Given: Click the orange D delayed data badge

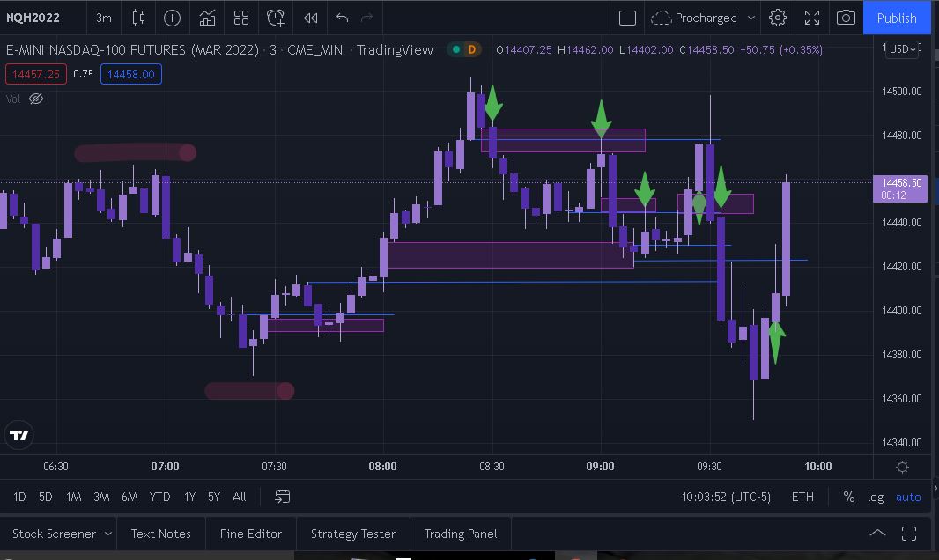Looking at the screenshot, I should [x=472, y=49].
